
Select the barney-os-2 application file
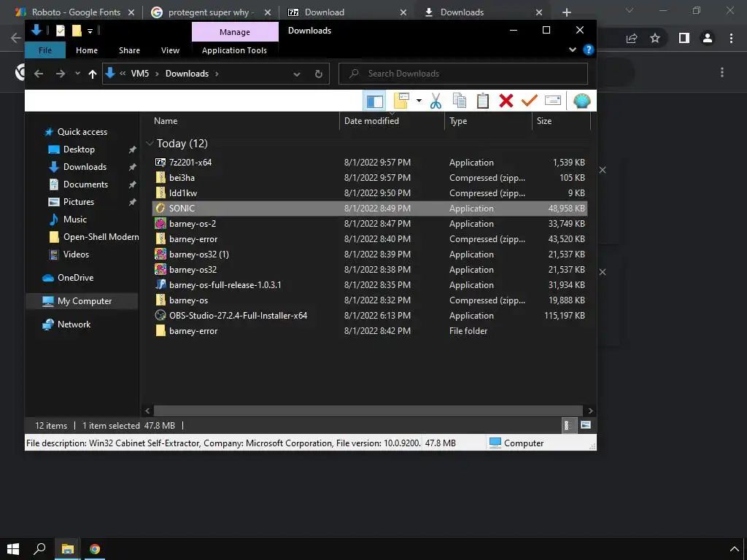click(370, 224)
